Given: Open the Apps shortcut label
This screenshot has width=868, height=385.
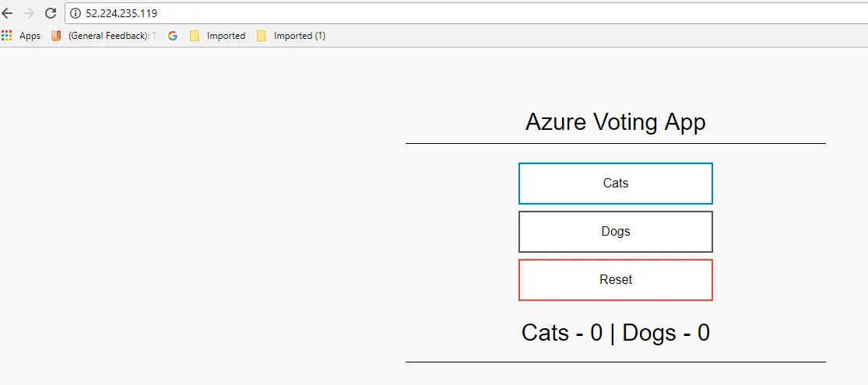Looking at the screenshot, I should click(x=30, y=36).
